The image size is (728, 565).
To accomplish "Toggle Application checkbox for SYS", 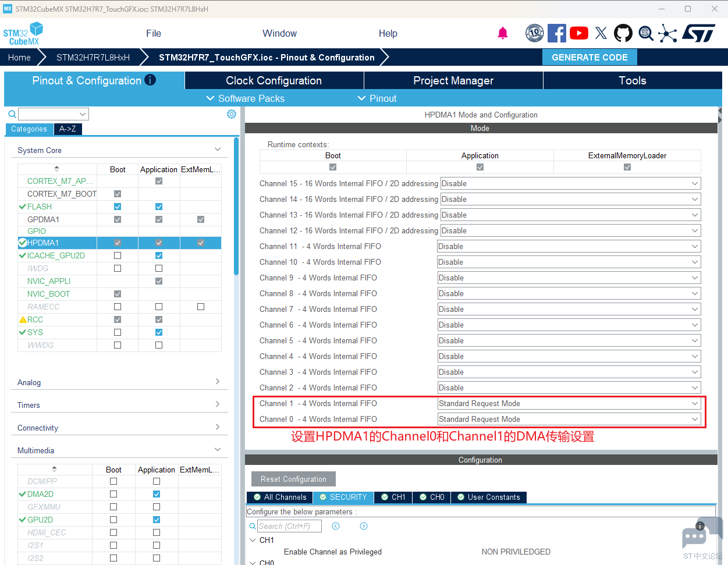I will tap(159, 332).
